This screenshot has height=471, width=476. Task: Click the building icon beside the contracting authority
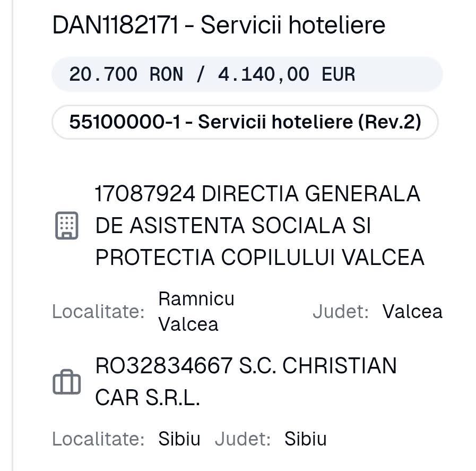[x=67, y=225]
